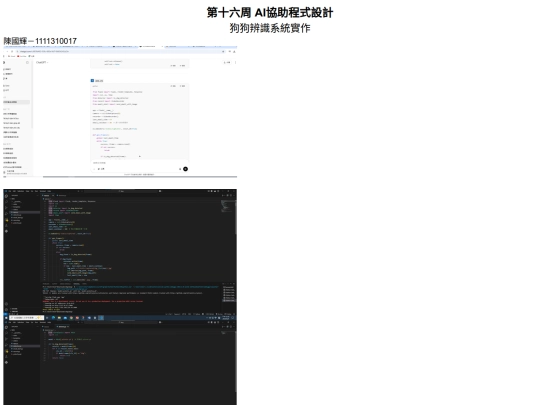Image resolution: width=540 pixels, height=405 pixels.
Task: Open Terminal menu in the lower VS Code window
Action: 43,322
